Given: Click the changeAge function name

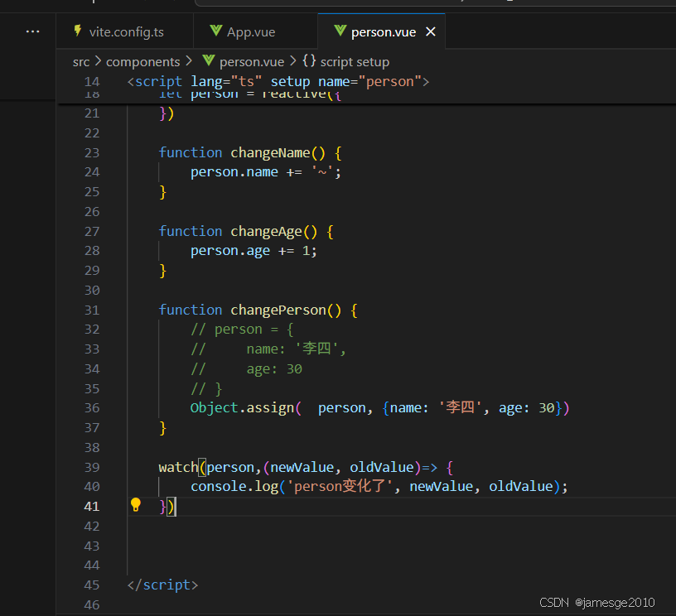Looking at the screenshot, I should coord(267,232).
